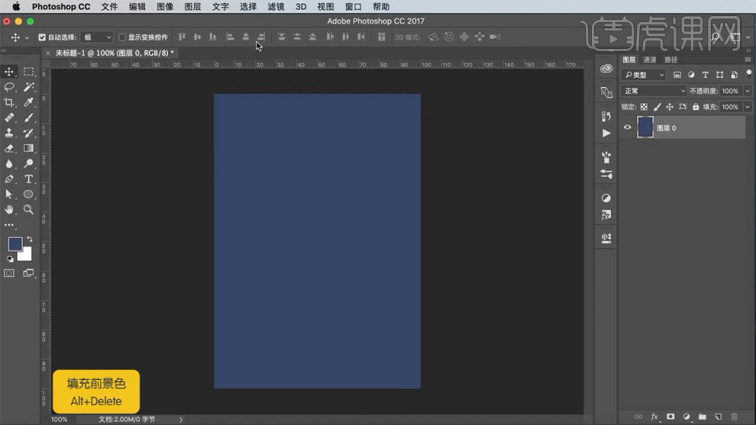Select the Hand tool
Screen dimensions: 756x426
pyautogui.click(x=9, y=210)
